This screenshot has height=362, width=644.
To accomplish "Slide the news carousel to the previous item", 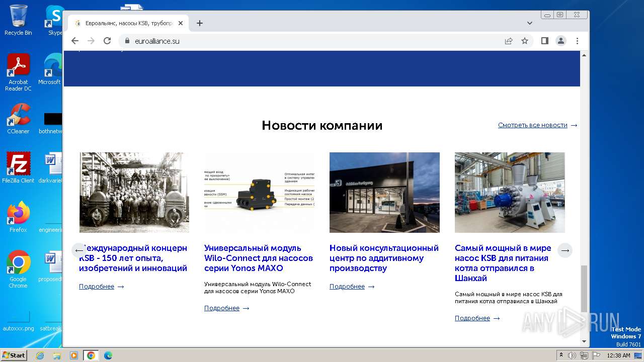I will [x=79, y=250].
